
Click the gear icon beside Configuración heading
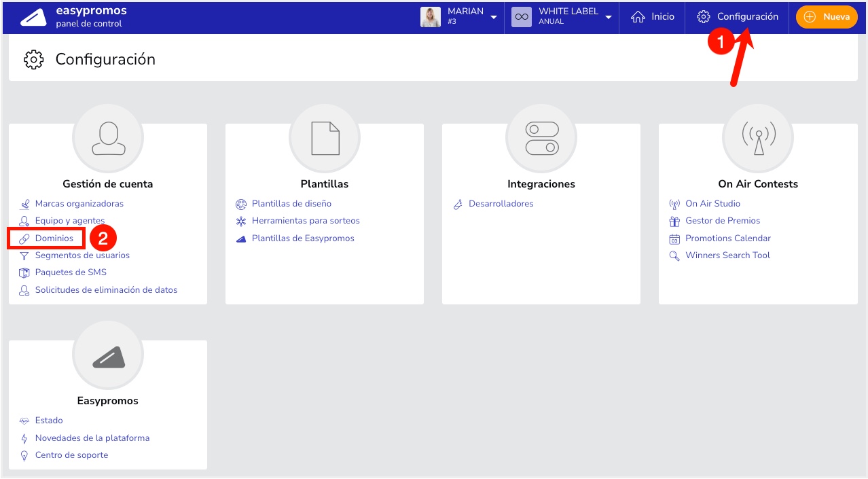(33, 60)
